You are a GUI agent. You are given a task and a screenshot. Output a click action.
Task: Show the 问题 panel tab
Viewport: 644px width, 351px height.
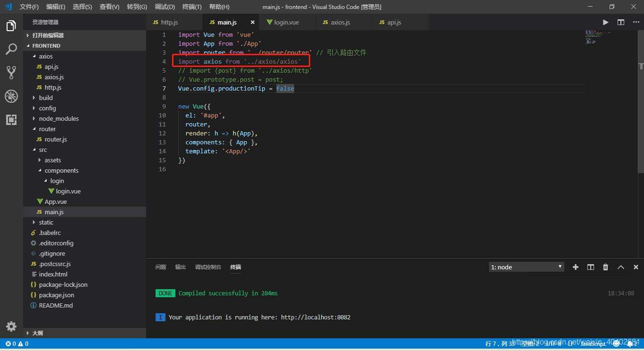coord(161,267)
